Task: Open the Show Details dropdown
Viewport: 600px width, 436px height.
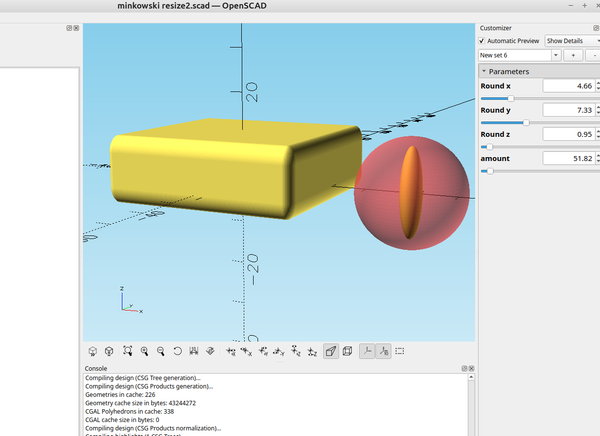Action: (572, 41)
